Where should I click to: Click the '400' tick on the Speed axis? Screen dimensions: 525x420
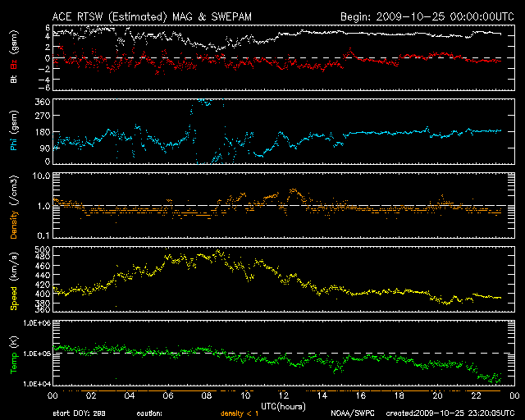coord(43,294)
